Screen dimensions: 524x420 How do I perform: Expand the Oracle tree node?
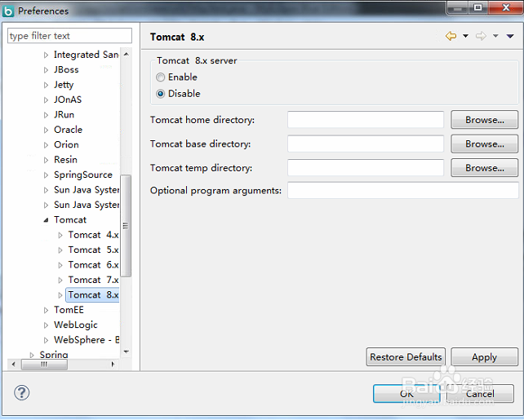tap(47, 130)
